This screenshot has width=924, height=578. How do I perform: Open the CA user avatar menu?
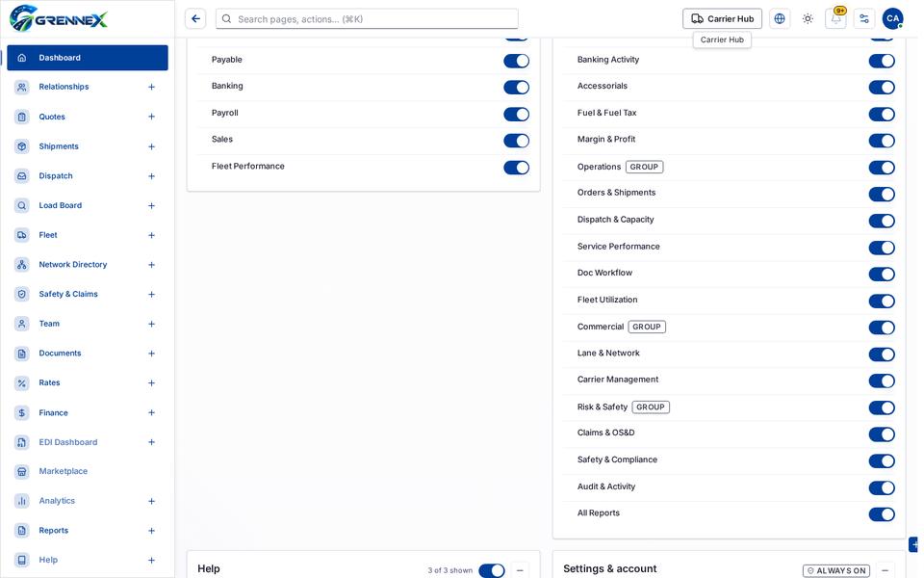893,19
